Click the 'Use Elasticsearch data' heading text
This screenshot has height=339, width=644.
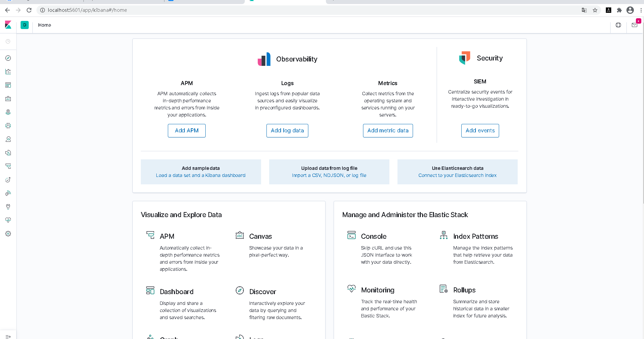pyautogui.click(x=458, y=168)
